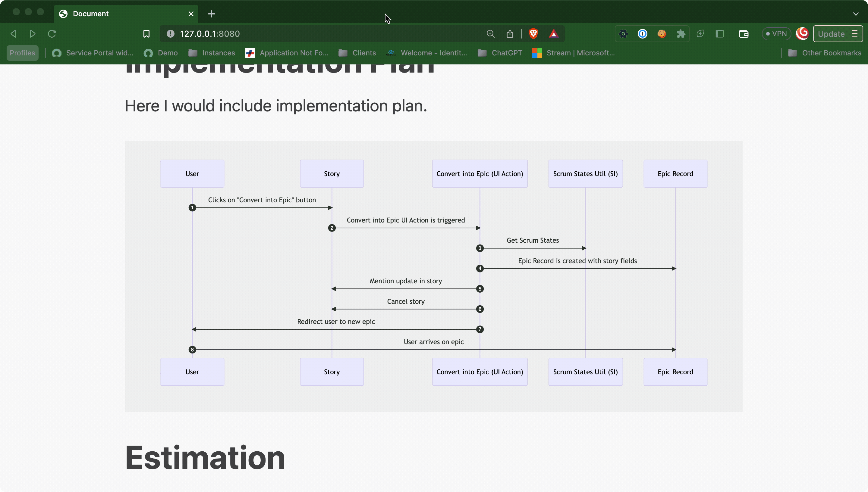Expand the tab search chevron
This screenshot has height=492, width=868.
[855, 14]
